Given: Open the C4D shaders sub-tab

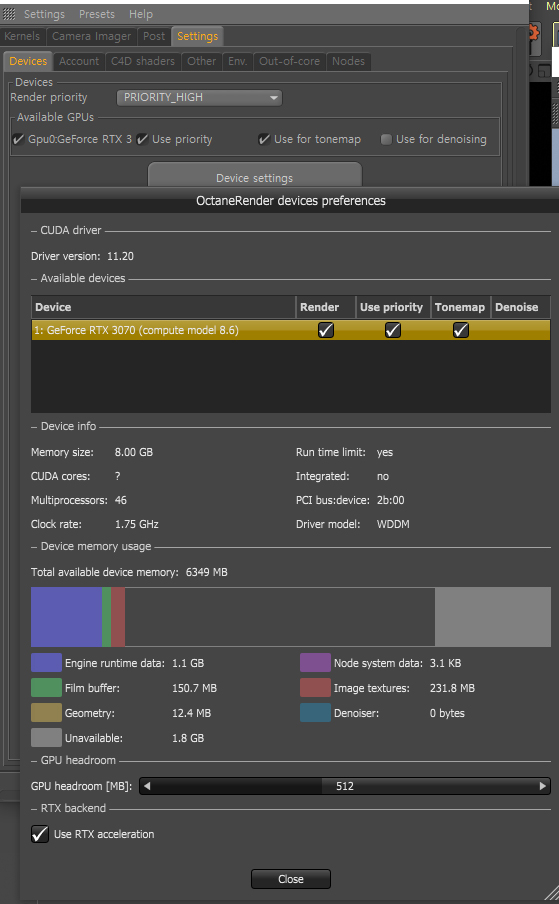Looking at the screenshot, I should coord(143,61).
